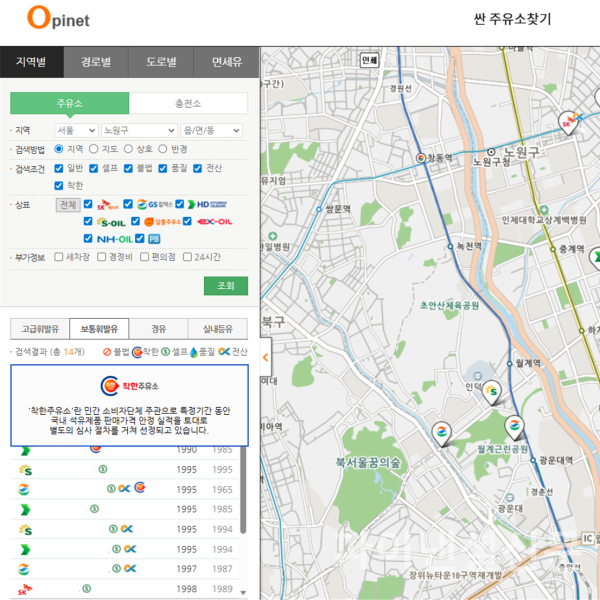Enable the 세차장 extra info filter
This screenshot has height=600, width=600.
point(59,257)
